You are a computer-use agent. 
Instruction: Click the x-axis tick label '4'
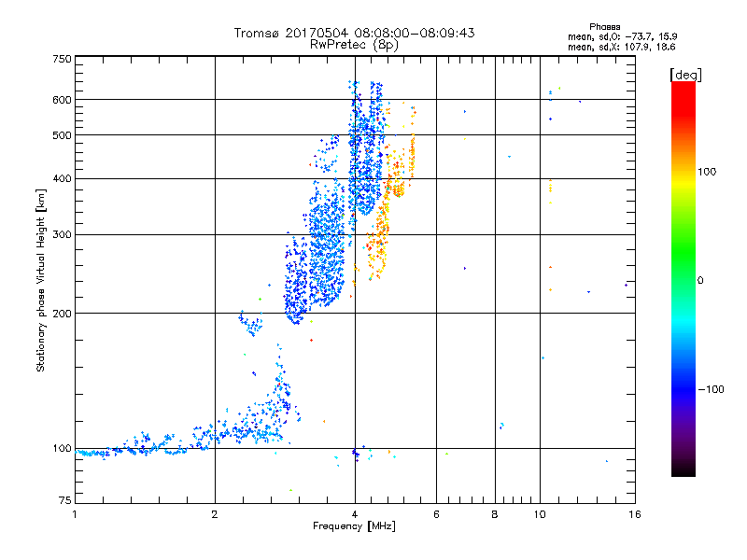[x=355, y=514]
